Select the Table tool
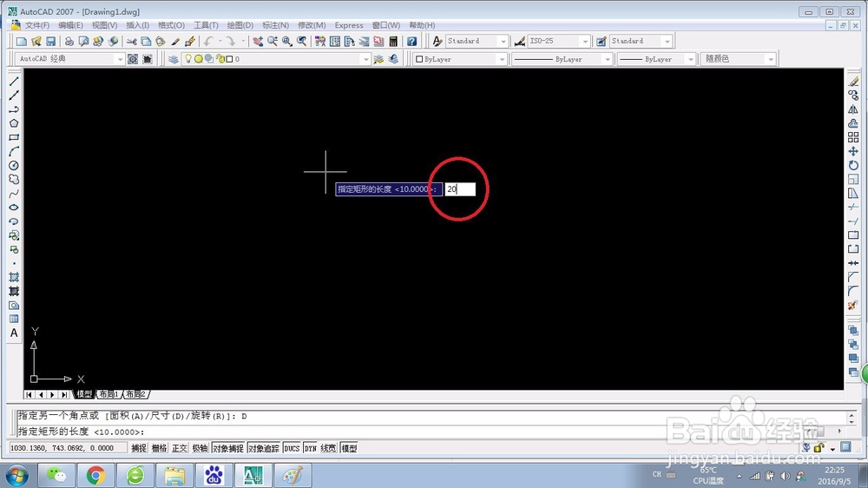Screen dimensions: 868x488 14,319
